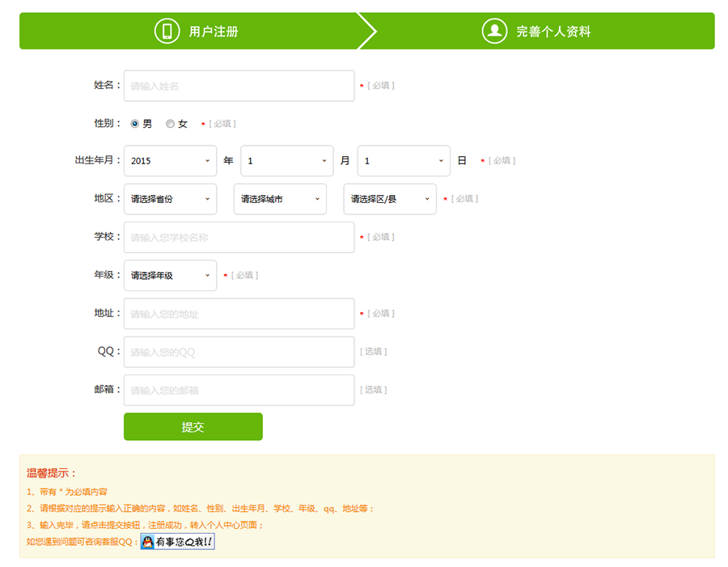
Task: Open the birth month dropdown before 月
Action: pyautogui.click(x=287, y=161)
